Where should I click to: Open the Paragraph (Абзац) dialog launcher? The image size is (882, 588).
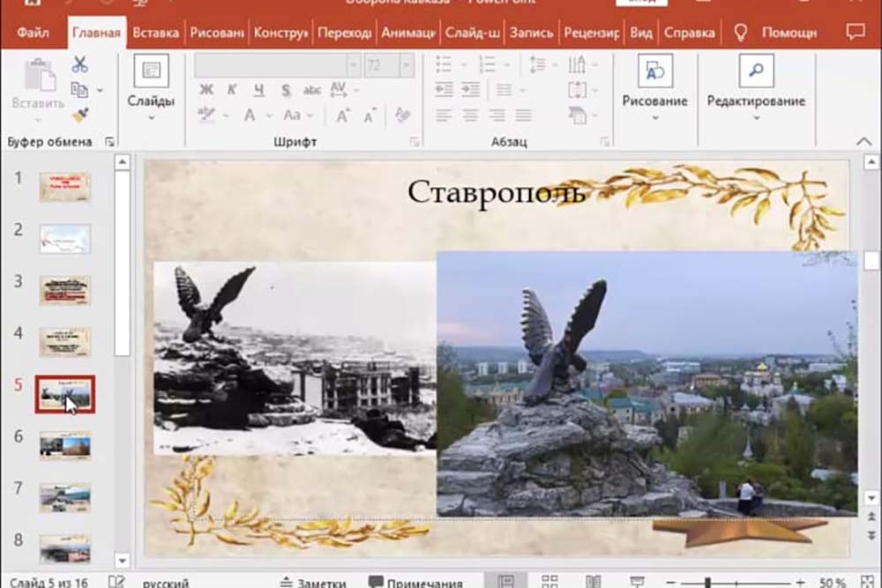(605, 142)
